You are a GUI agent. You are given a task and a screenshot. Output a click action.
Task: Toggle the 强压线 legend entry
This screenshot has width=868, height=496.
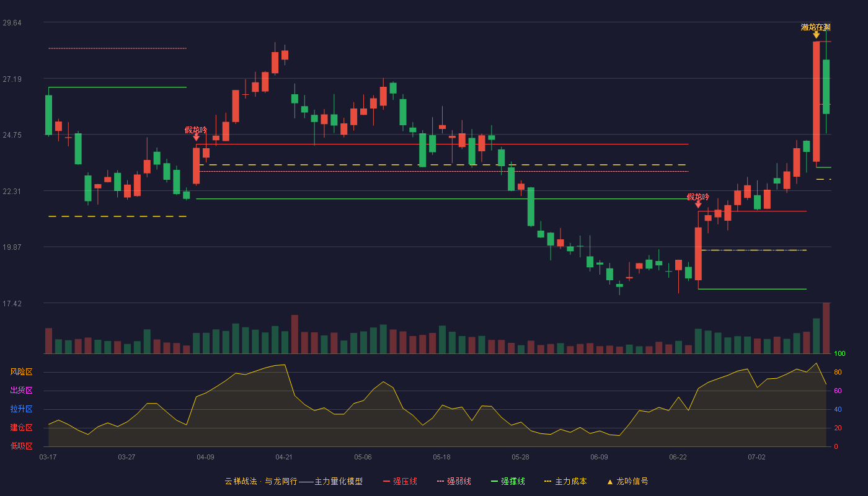pos(400,481)
